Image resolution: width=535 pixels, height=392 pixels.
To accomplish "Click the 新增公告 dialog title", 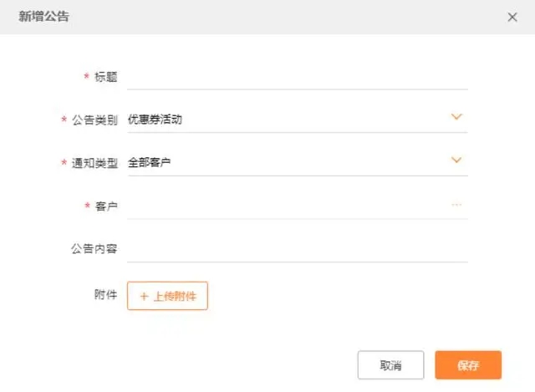I will click(44, 17).
